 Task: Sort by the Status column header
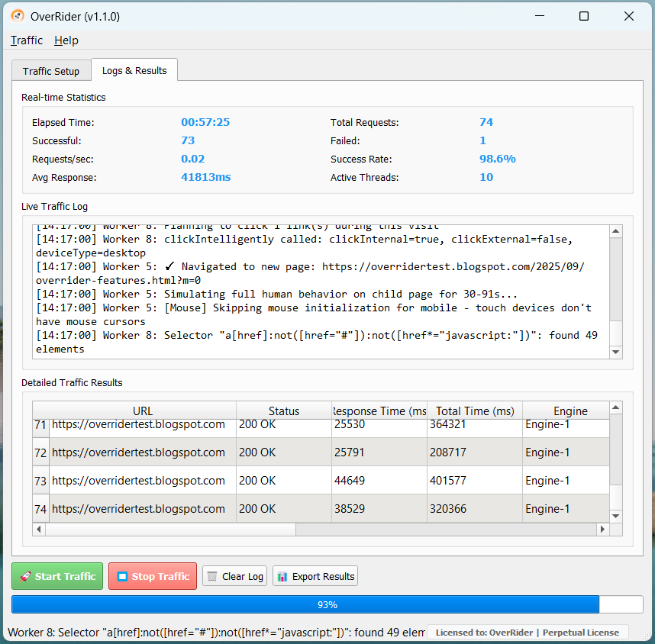(x=284, y=411)
